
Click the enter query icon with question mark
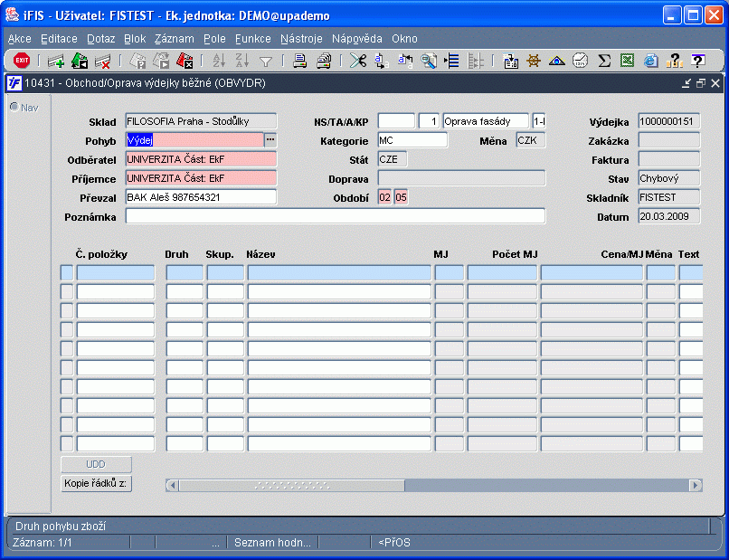pos(137,61)
